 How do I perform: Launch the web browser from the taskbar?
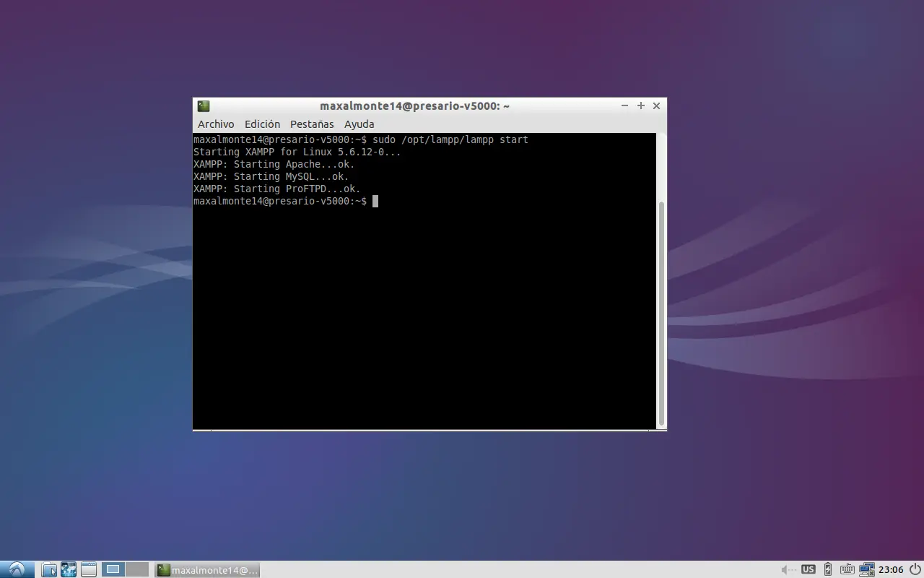(x=69, y=569)
